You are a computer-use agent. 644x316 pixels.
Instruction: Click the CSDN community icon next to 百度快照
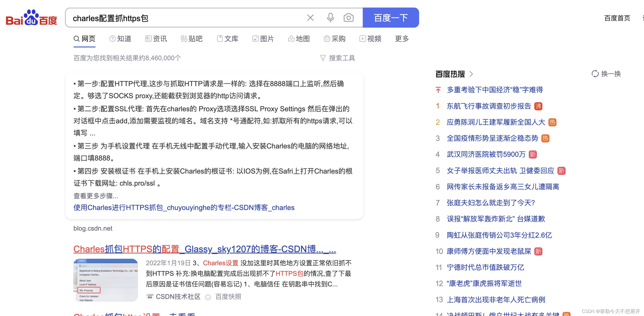(x=150, y=297)
